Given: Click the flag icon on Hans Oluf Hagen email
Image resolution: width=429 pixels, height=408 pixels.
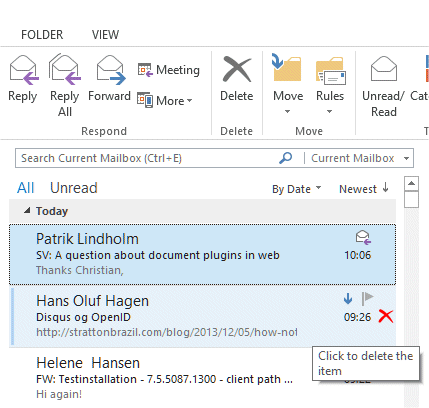Looking at the screenshot, I should [367, 298].
